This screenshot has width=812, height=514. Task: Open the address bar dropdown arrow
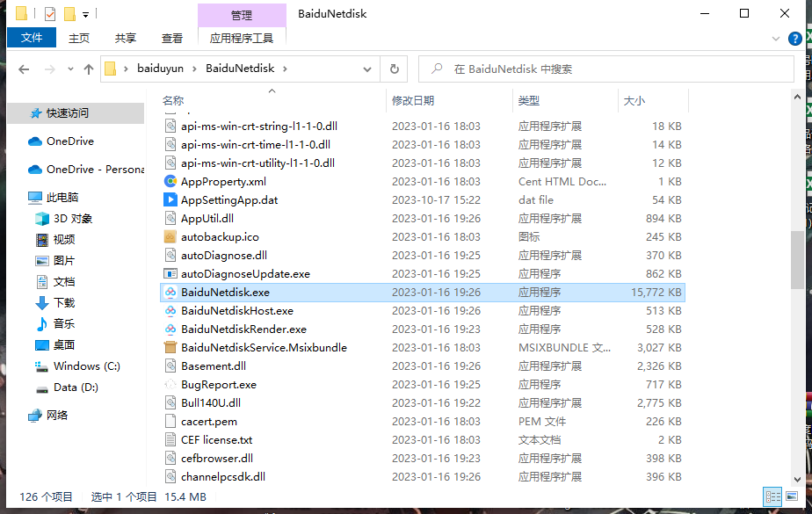pos(367,69)
